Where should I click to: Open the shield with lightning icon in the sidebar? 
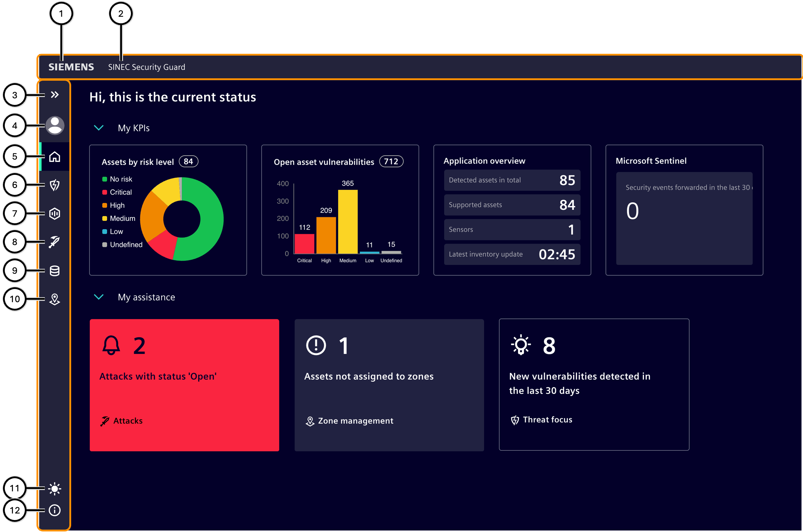tap(55, 185)
